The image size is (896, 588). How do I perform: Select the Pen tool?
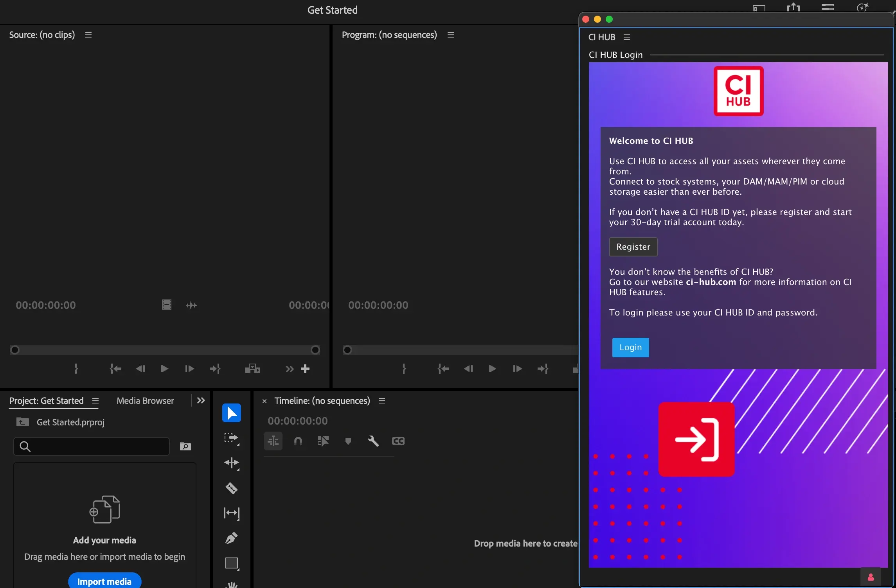click(x=232, y=538)
